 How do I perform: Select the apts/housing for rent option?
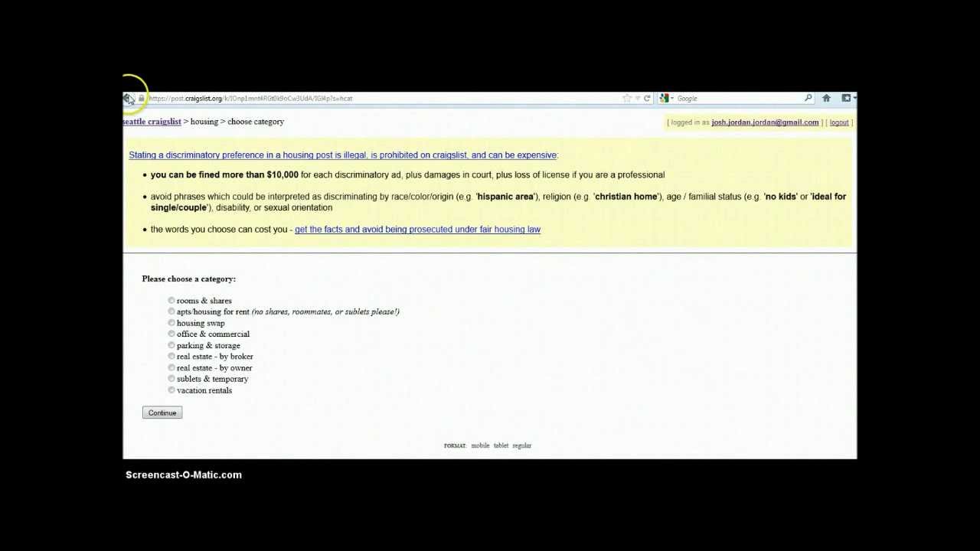point(171,311)
